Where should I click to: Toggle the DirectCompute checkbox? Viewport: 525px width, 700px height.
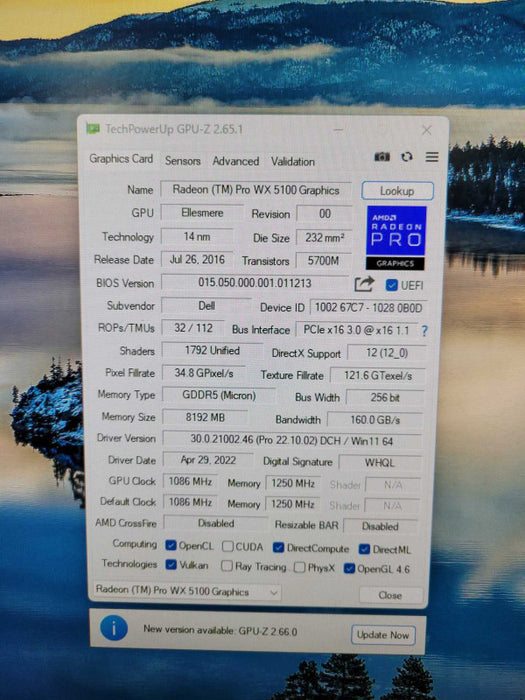coord(279,547)
